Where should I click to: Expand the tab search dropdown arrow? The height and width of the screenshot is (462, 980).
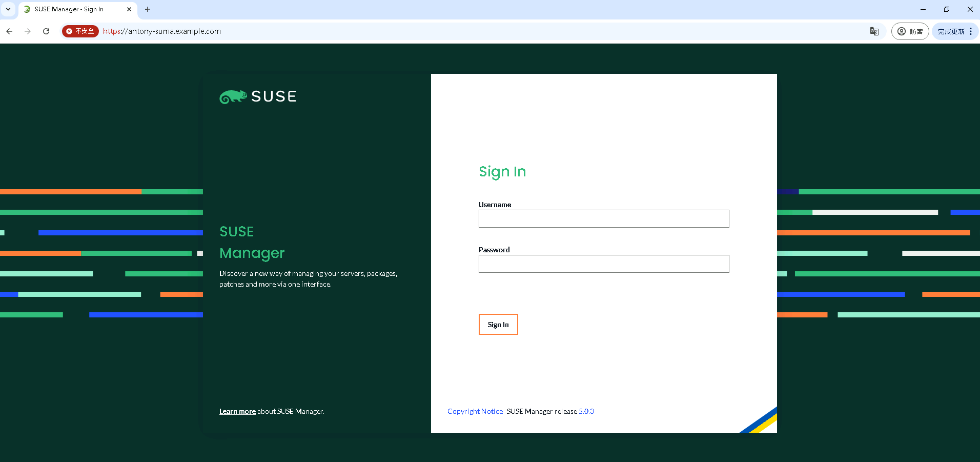pos(8,9)
